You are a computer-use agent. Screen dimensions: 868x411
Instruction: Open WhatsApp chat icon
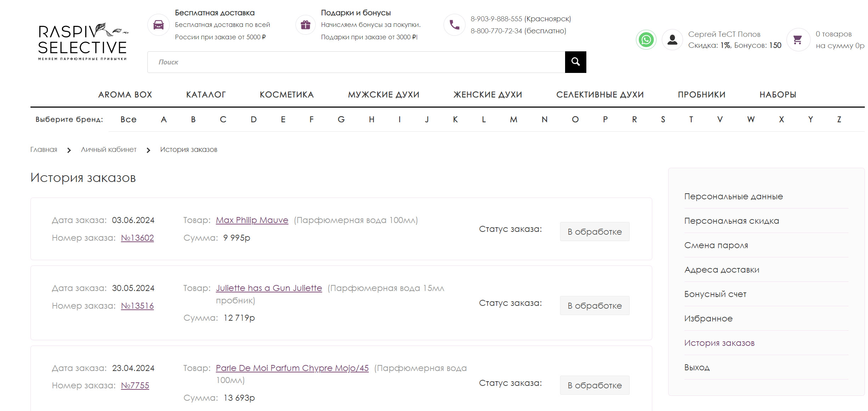pos(646,40)
